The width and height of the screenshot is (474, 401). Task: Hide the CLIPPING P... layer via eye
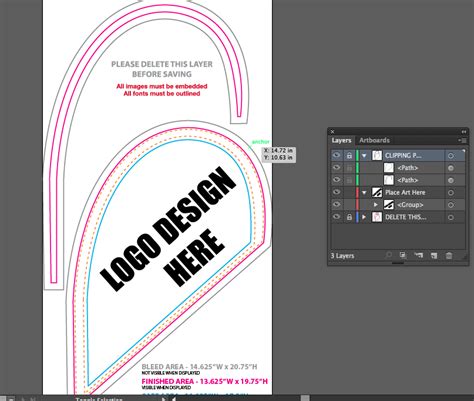tap(337, 155)
